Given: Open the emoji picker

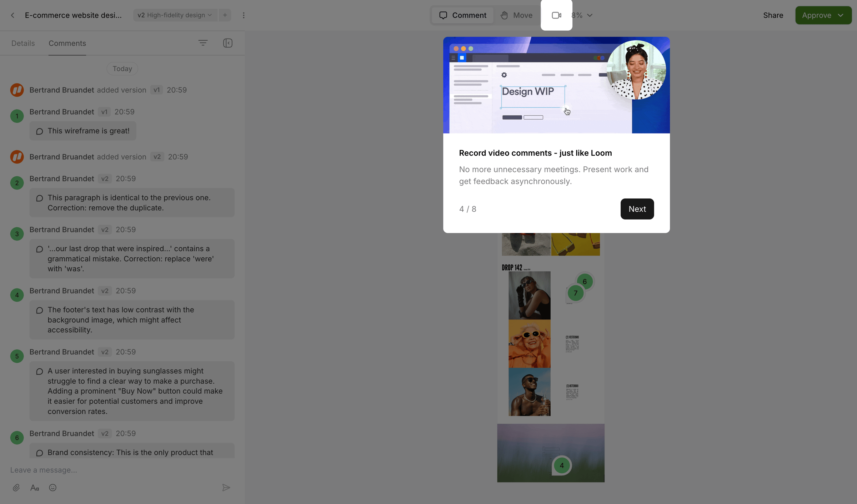Looking at the screenshot, I should 53,488.
